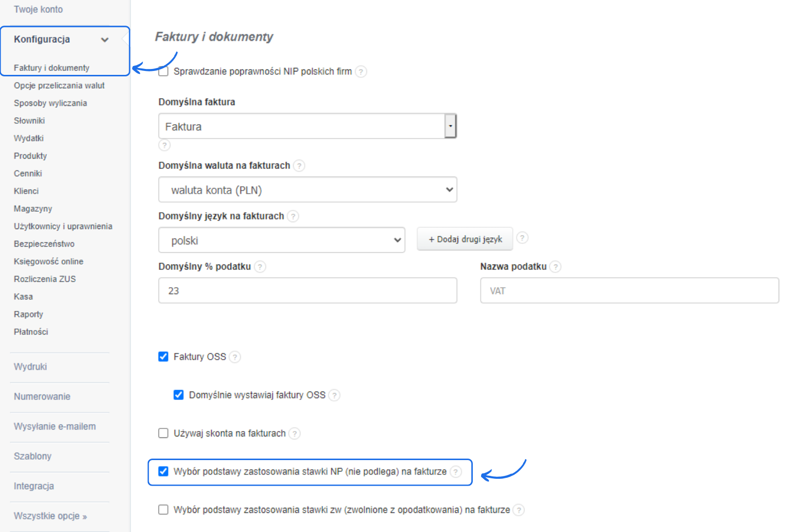Enable Używaj skonta na fakturach checkbox
This screenshot has width=790, height=532.
[164, 433]
